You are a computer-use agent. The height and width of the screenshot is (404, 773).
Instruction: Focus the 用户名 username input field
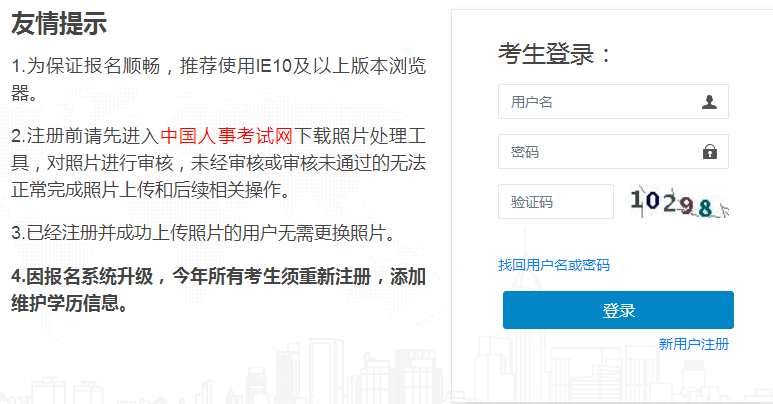(x=613, y=102)
